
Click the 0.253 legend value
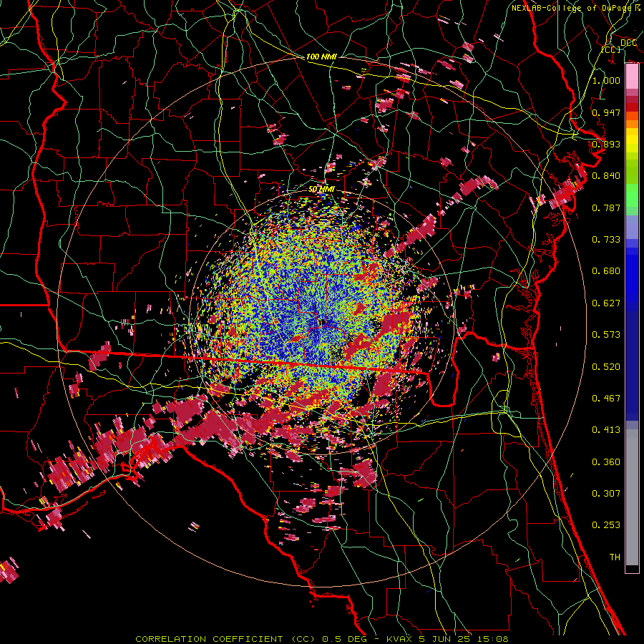tap(606, 525)
